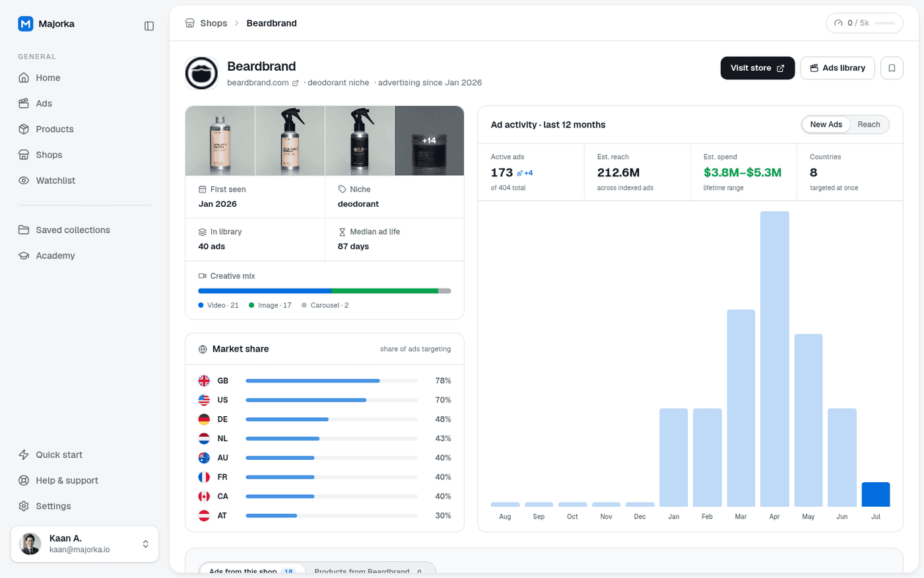
Task: Click the Academy graduation cap icon
Action: (x=24, y=256)
